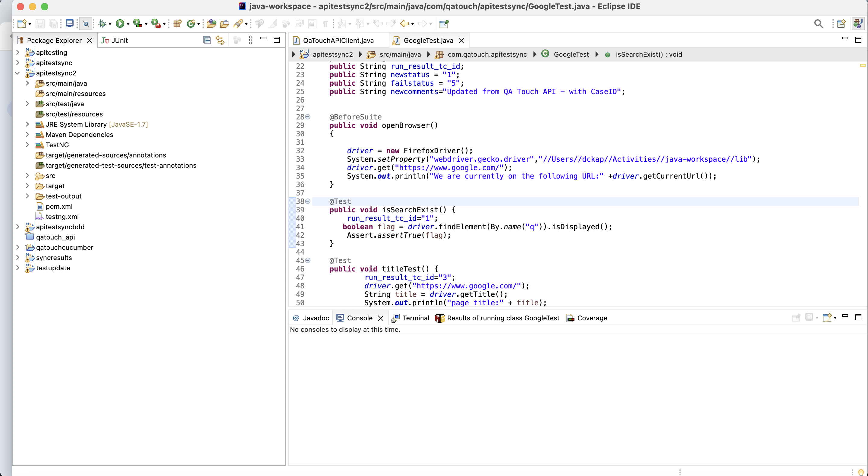
Task: Maximize the Package Explorer panel
Action: click(x=277, y=40)
